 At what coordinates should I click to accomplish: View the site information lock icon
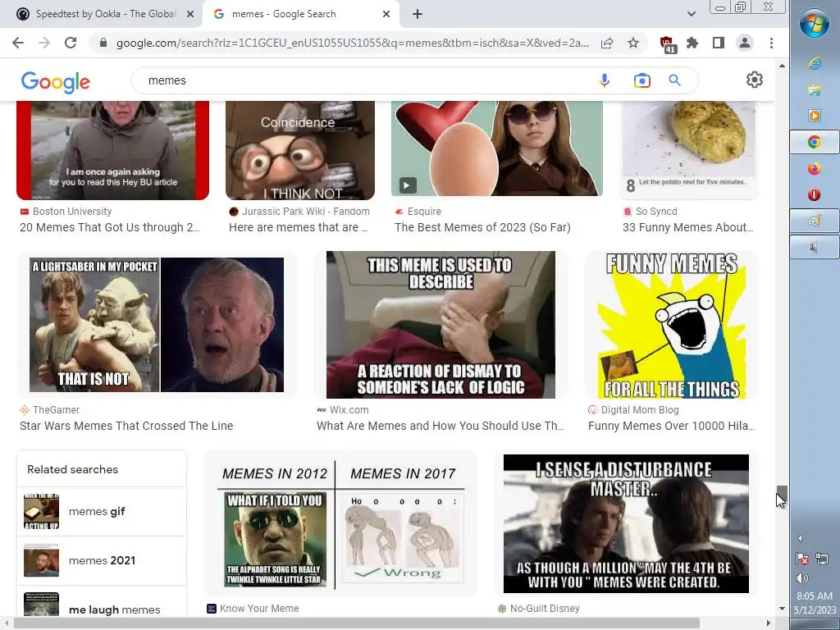[103, 43]
